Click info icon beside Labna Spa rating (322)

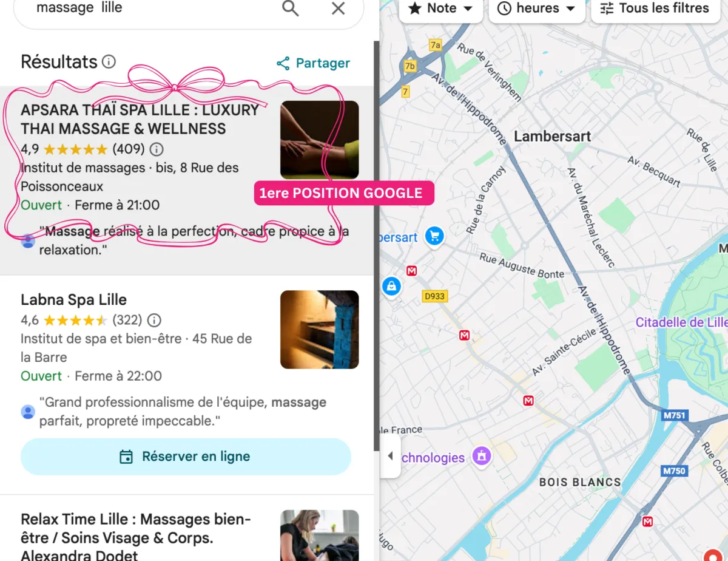154,320
